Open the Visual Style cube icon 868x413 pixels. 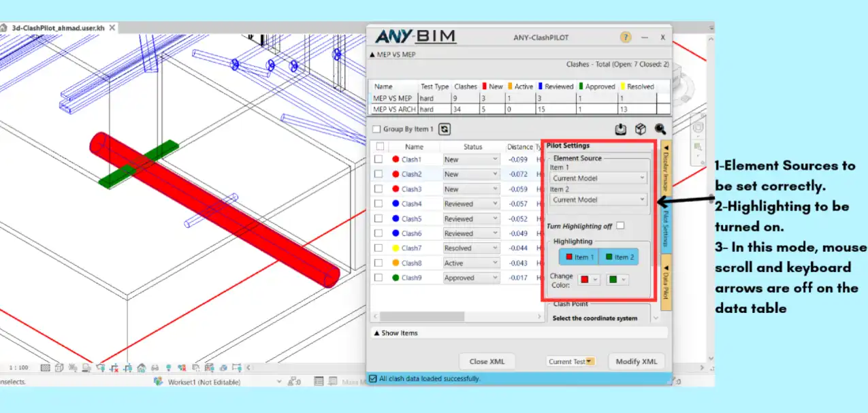click(59, 368)
